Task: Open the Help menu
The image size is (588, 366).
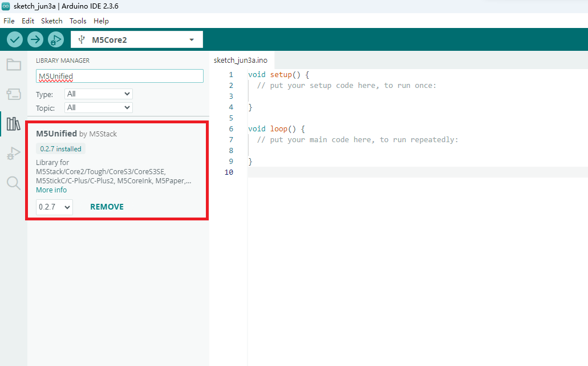Action: [x=102, y=21]
